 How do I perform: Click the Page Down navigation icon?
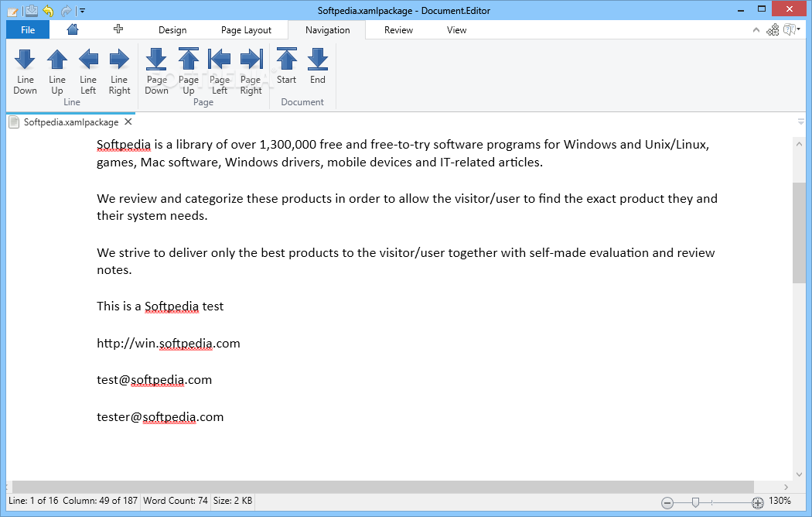(156, 59)
